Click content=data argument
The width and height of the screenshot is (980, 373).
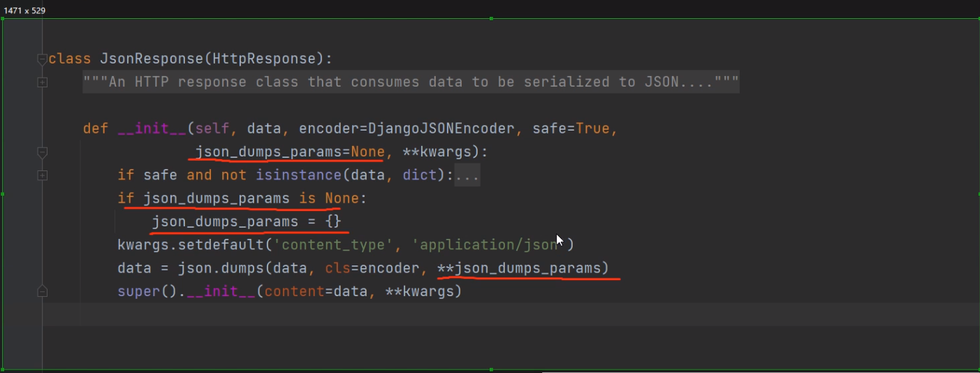point(316,291)
